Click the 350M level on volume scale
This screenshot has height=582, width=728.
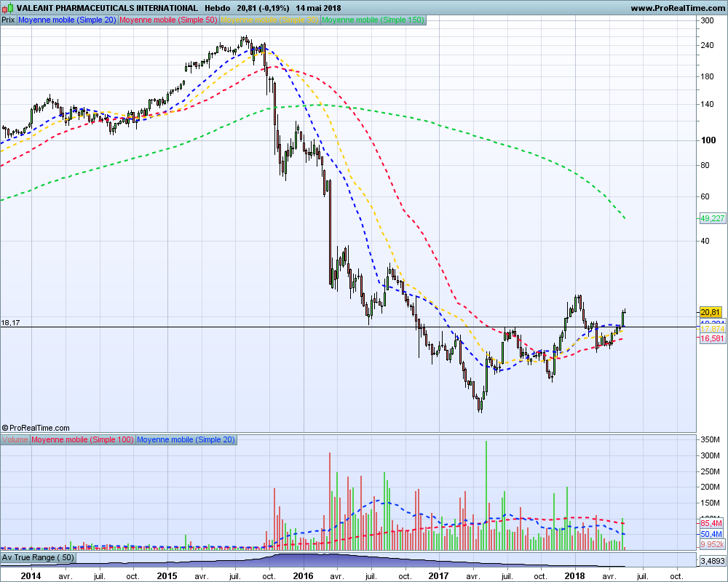(711, 439)
